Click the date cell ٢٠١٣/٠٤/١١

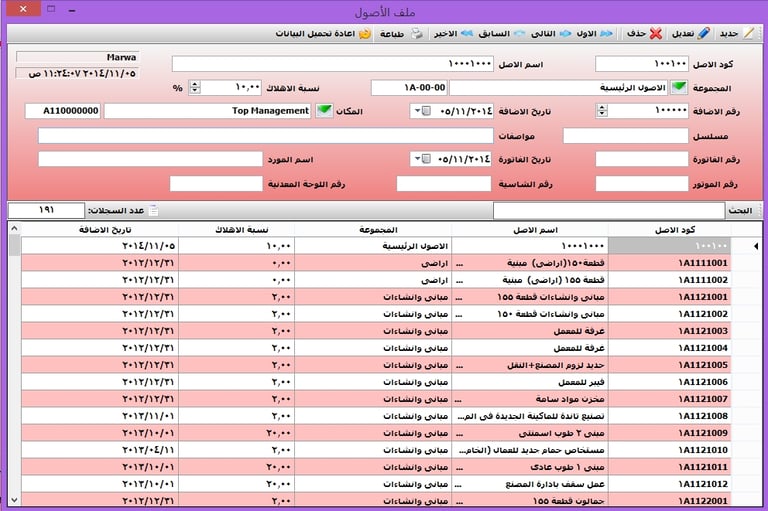coord(100,450)
